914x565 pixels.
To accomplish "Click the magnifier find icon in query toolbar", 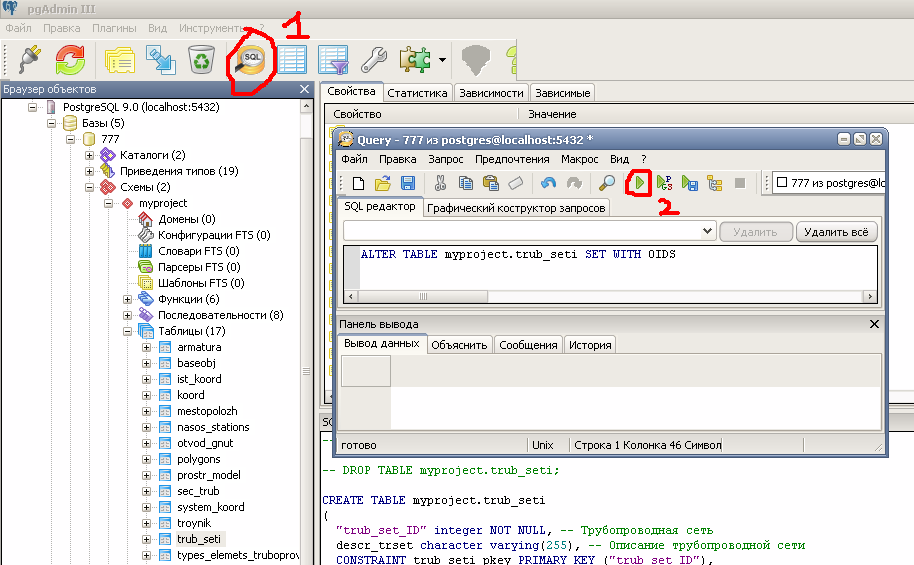I will click(x=606, y=183).
